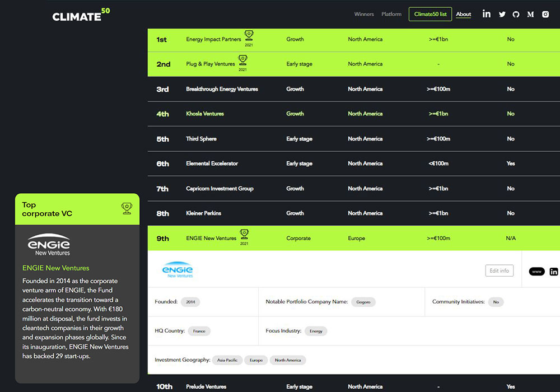Click Corporate stage in ENGIE row
This screenshot has height=392, width=560.
[x=298, y=238]
